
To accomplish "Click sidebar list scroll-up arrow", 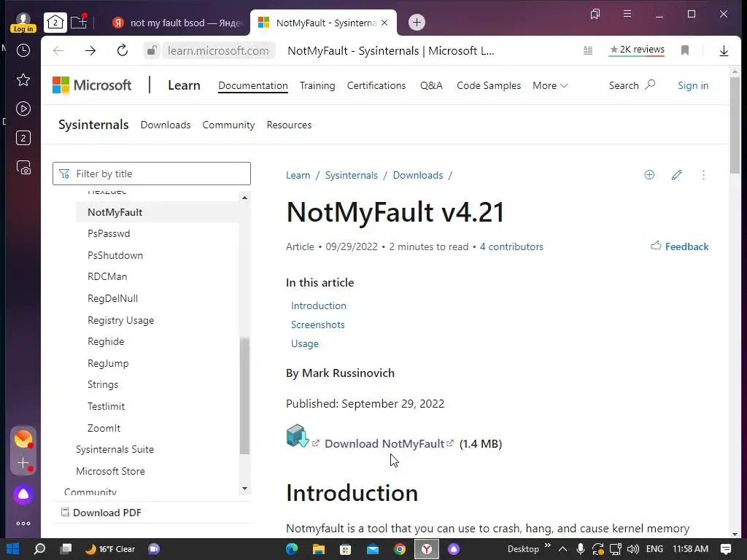I will tap(244, 198).
